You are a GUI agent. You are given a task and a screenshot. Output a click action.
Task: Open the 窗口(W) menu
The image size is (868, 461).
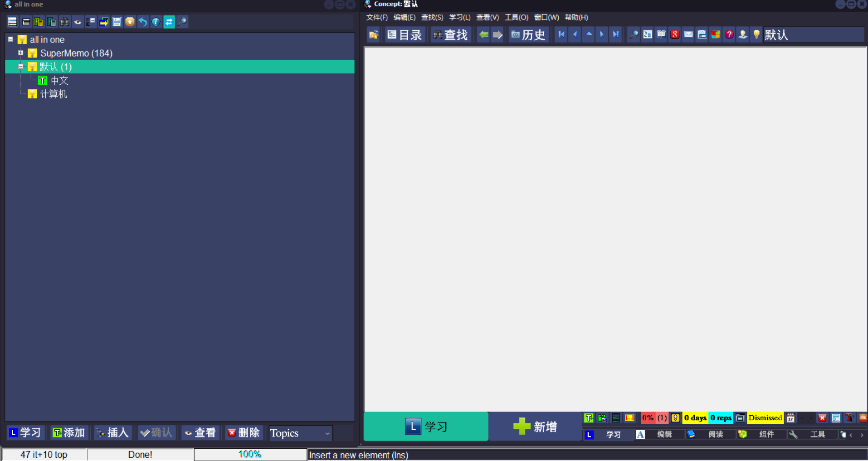546,17
